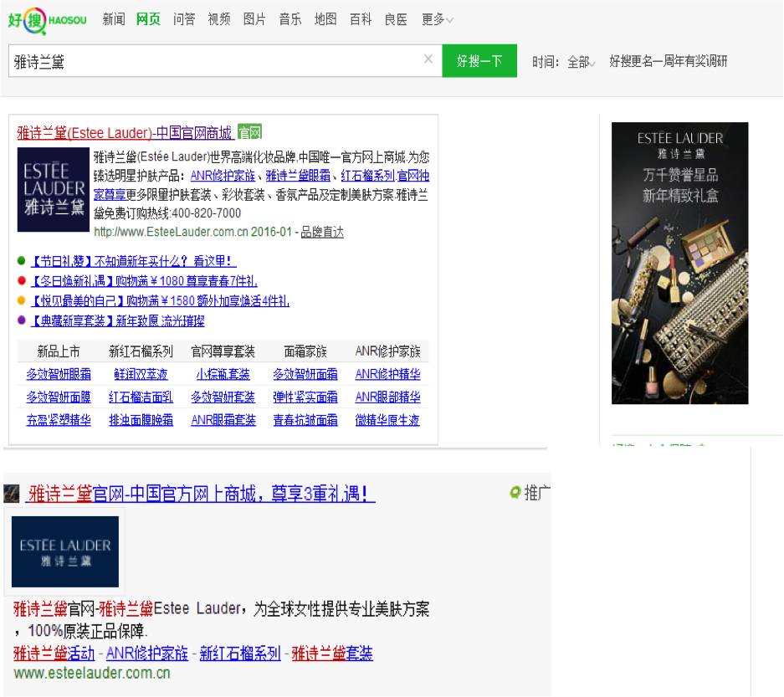784x697 pixels.
Task: Click the 官网尊享套装 column header
Action: pyautogui.click(x=223, y=351)
